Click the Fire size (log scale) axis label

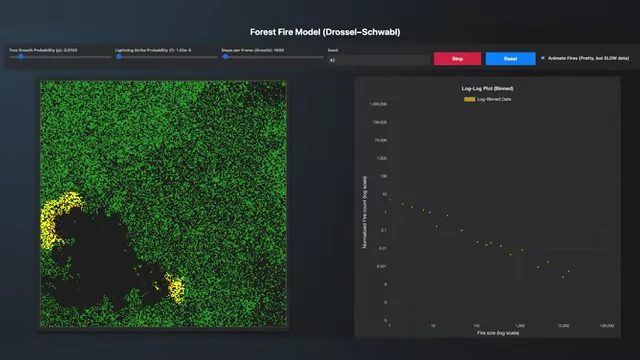pyautogui.click(x=498, y=333)
